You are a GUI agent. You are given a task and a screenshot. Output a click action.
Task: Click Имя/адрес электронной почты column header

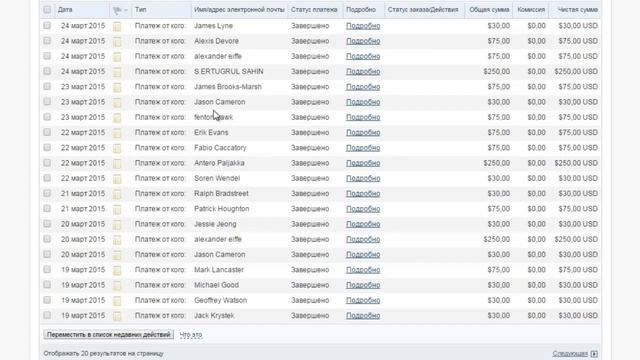point(239,9)
